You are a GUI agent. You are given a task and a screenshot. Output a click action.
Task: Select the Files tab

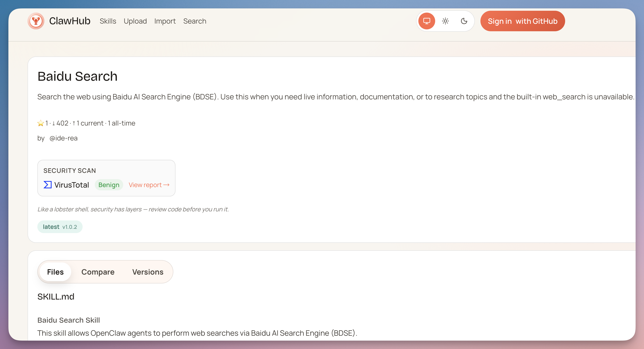coord(55,272)
